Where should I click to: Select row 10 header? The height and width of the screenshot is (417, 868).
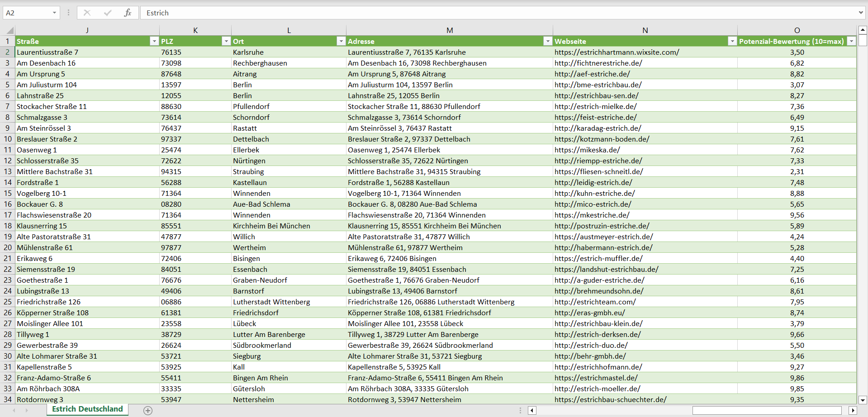(8, 139)
